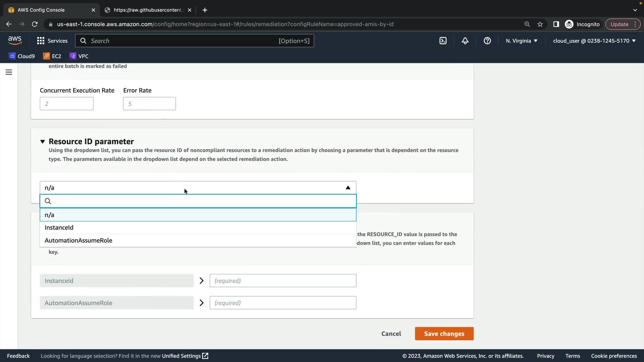Select InstanceId from the dropdown list
The width and height of the screenshot is (644, 362).
pos(59,228)
